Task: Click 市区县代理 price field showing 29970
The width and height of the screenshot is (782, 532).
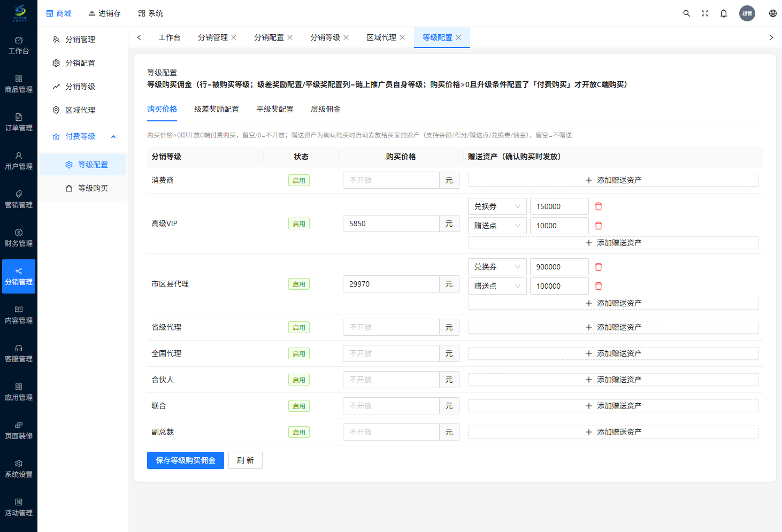Action: [x=391, y=284]
